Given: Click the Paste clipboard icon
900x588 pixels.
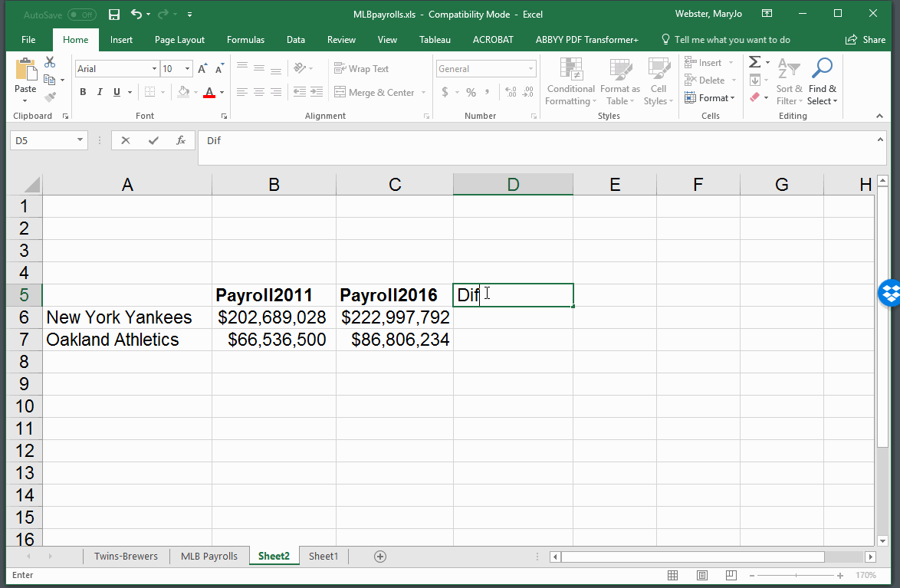Looking at the screenshot, I should (25, 69).
